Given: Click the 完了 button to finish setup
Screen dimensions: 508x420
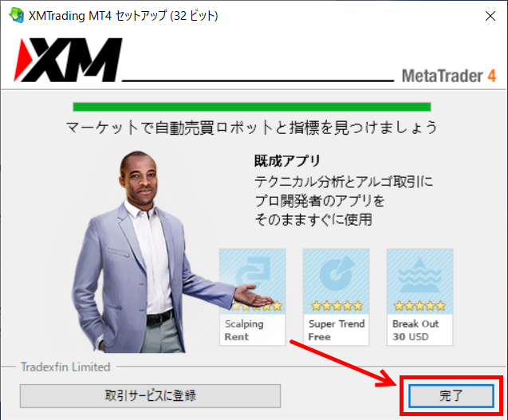Looking at the screenshot, I should [x=451, y=395].
